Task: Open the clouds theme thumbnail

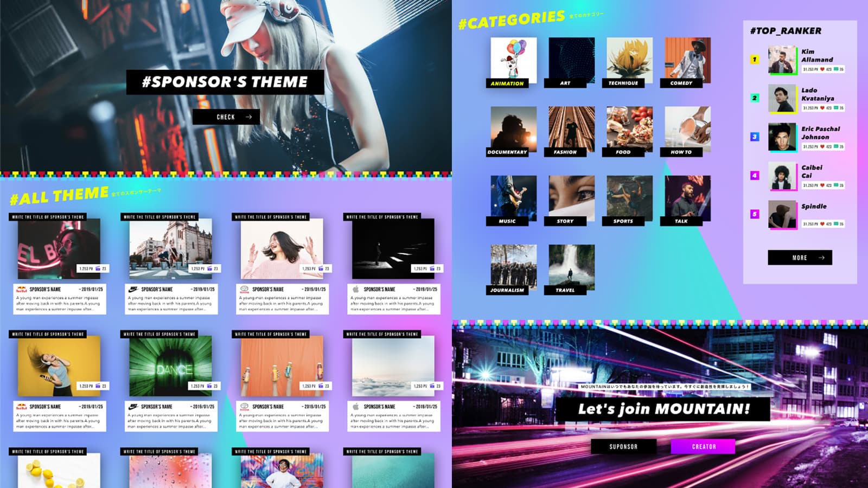Action: [393, 366]
